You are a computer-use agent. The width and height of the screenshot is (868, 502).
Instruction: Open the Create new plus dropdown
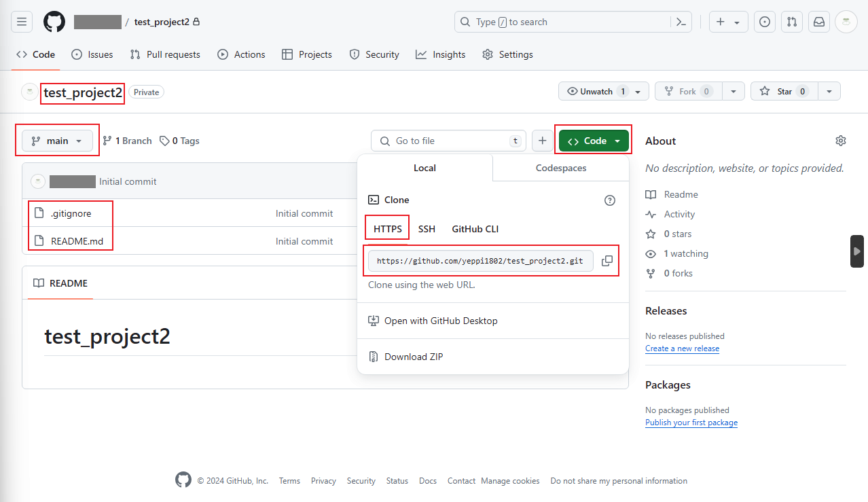[x=729, y=22]
